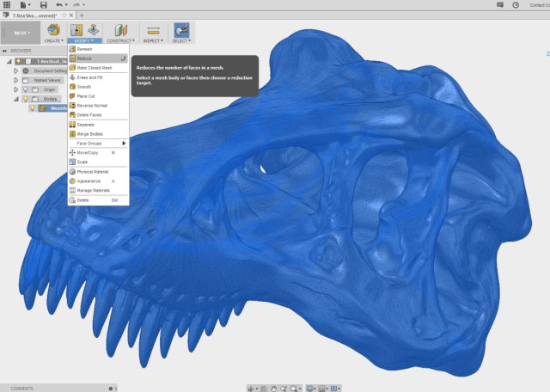The width and height of the screenshot is (550, 392).
Task: Choose Smooth from Modify menu
Action: tap(98, 87)
